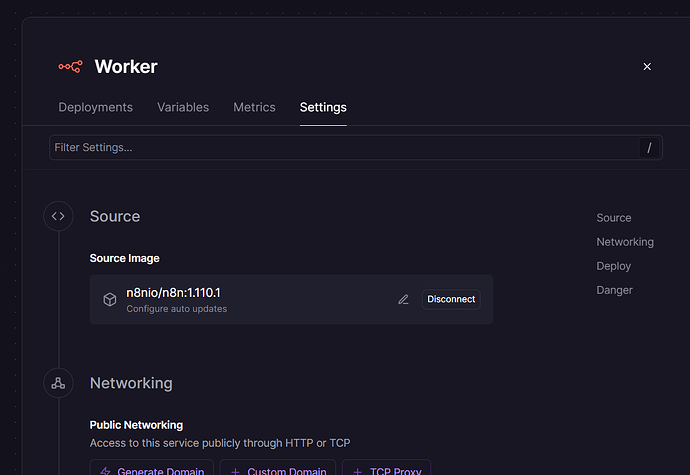This screenshot has width=690, height=475.
Task: Switch to the Variables tab
Action: [183, 107]
